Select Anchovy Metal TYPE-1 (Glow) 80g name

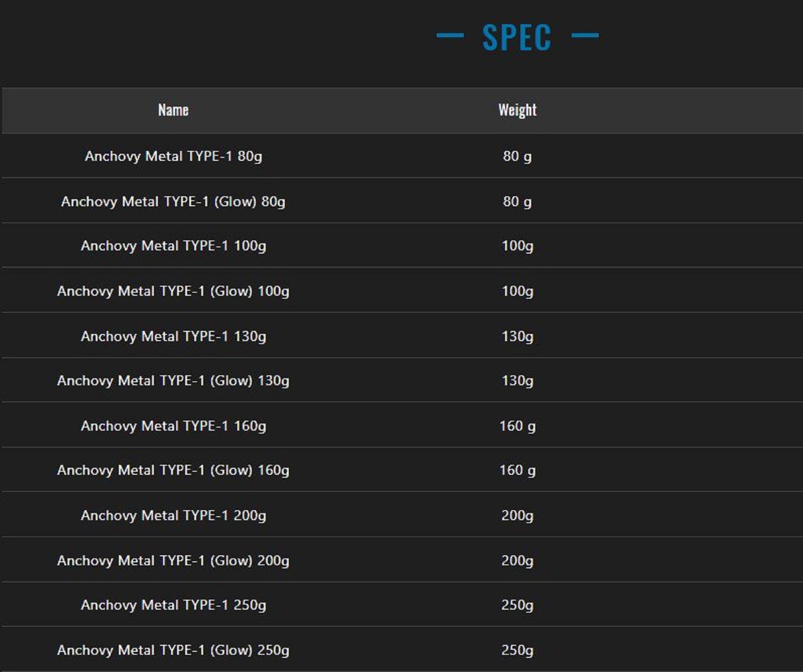173,202
